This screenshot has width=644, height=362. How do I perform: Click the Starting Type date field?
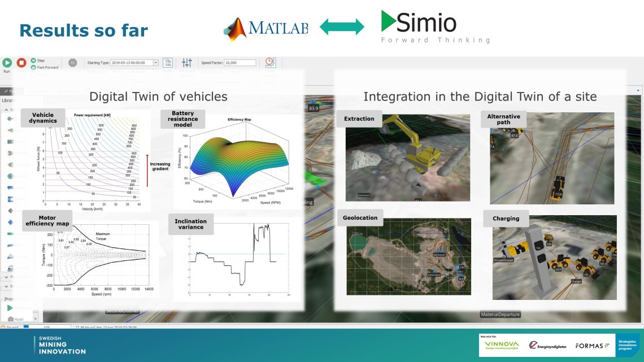tap(132, 63)
